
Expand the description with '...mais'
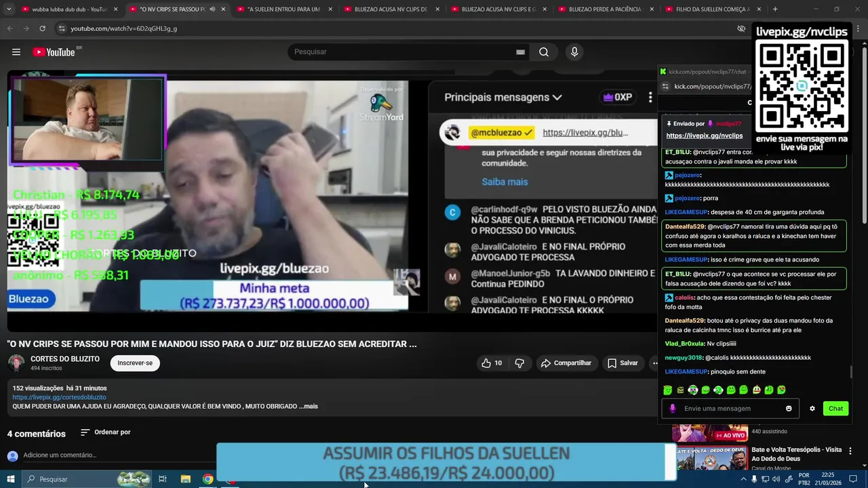coord(309,407)
